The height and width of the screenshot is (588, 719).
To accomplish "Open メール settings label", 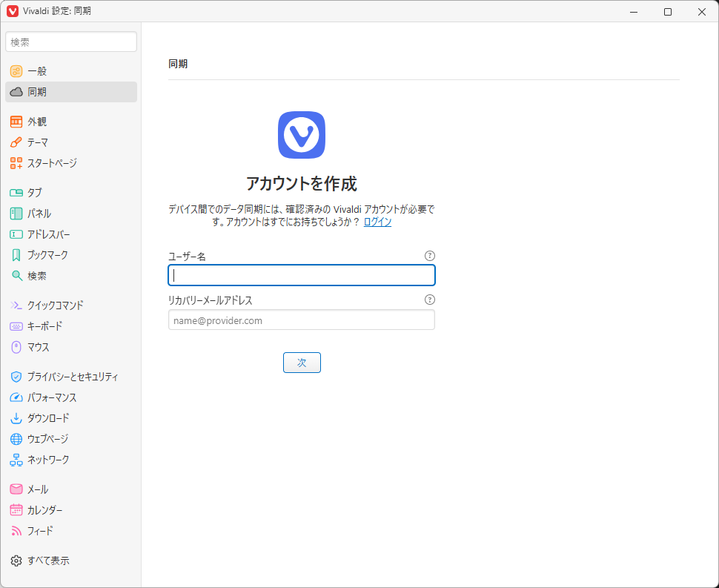I will [x=38, y=489].
